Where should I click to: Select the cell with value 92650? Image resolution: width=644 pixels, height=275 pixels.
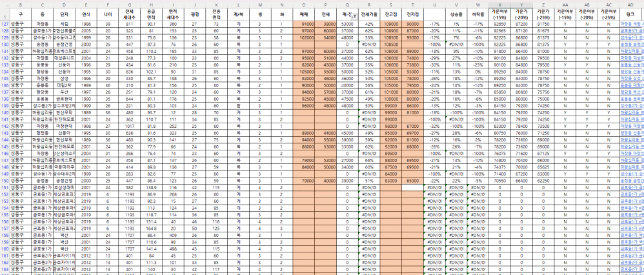(499, 24)
